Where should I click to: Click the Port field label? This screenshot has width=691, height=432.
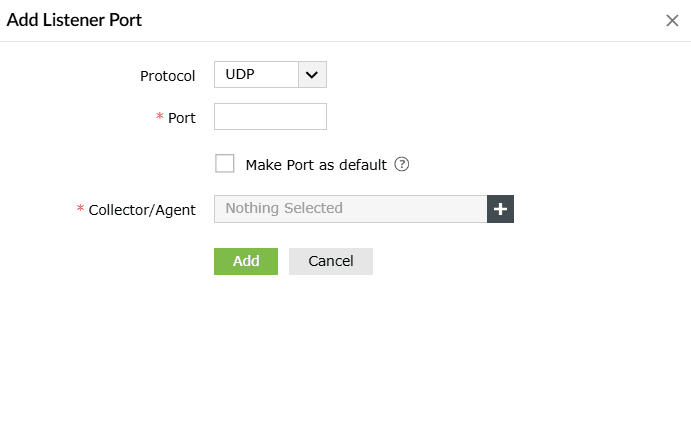coord(182,118)
